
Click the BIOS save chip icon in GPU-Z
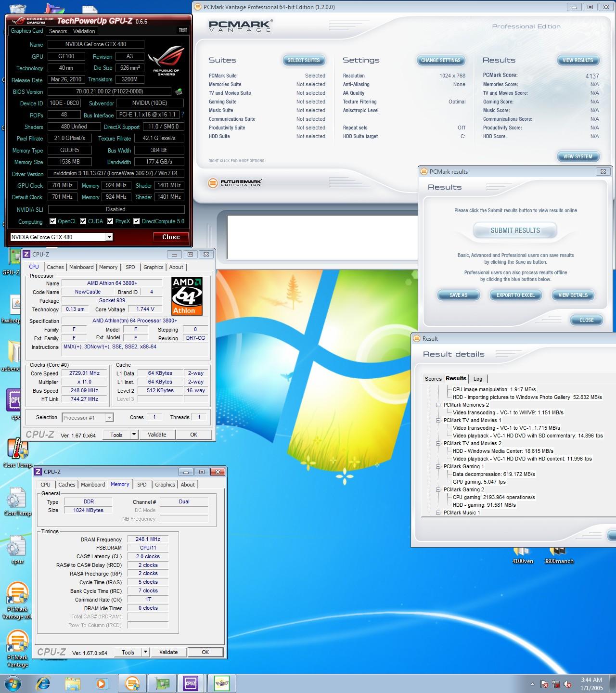[178, 91]
